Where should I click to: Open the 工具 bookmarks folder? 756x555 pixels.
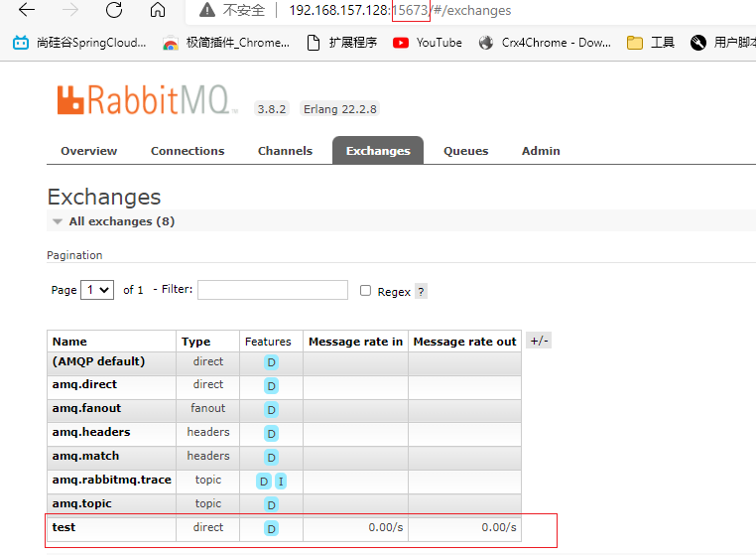coord(651,43)
